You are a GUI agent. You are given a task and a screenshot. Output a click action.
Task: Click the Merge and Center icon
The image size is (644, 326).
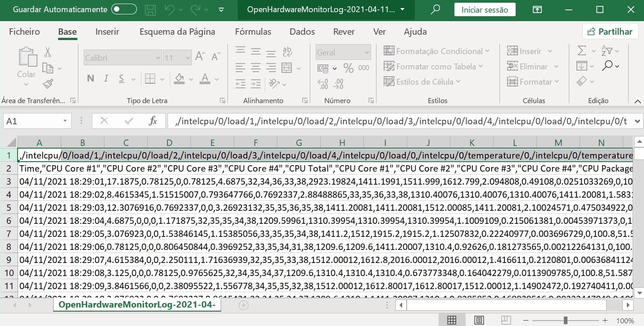286,68
